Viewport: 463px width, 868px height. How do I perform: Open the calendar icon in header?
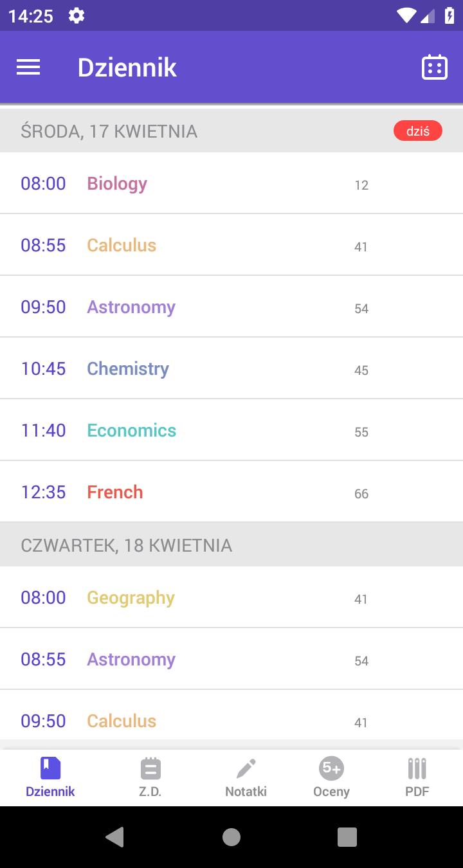[435, 68]
